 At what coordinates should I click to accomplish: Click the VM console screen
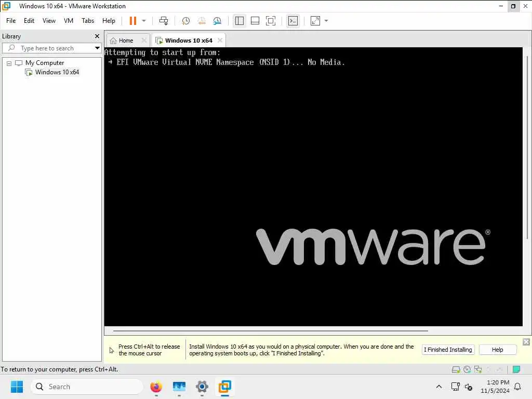313,187
